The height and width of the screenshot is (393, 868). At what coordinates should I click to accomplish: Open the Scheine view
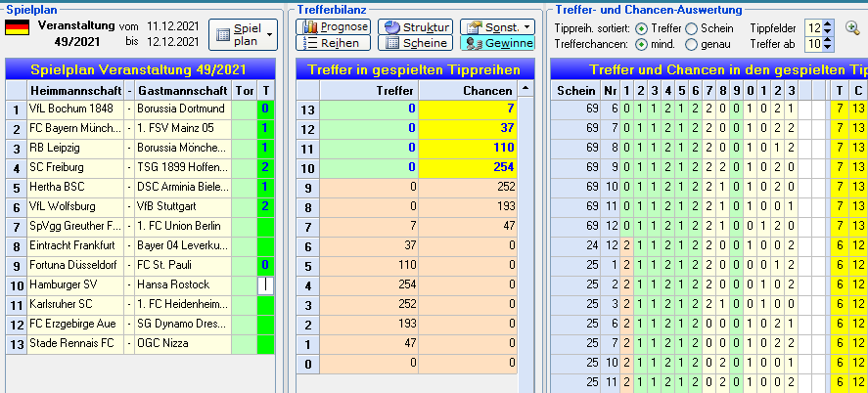[x=415, y=43]
